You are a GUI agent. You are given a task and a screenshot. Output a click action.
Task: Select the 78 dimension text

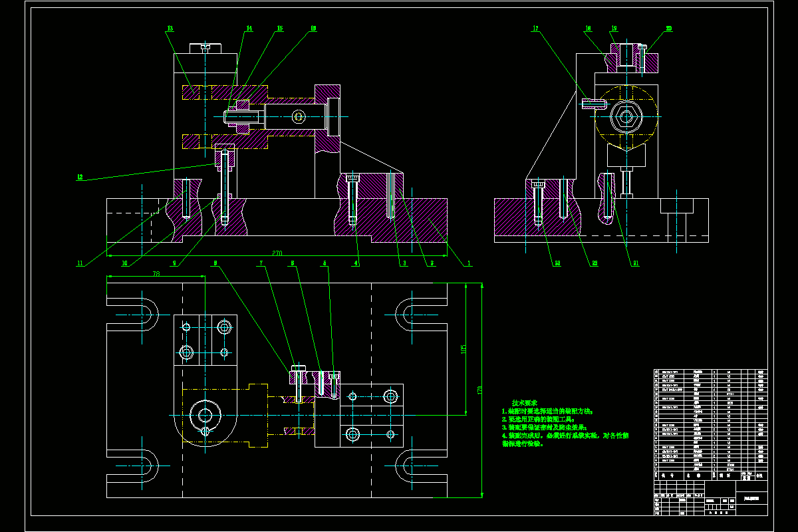point(156,273)
